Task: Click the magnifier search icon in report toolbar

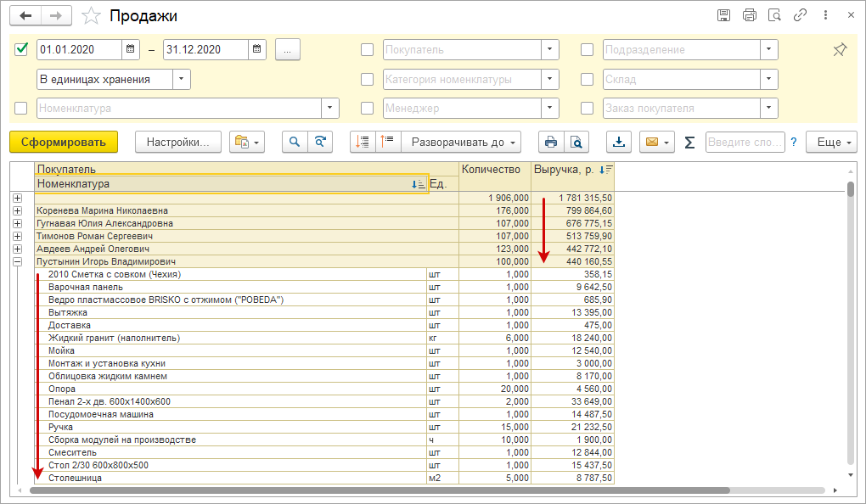Action: (x=295, y=142)
